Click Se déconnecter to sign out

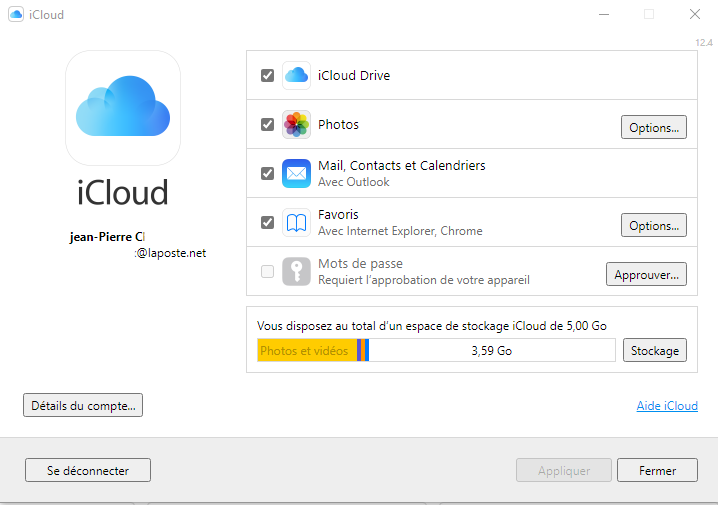pyautogui.click(x=88, y=470)
